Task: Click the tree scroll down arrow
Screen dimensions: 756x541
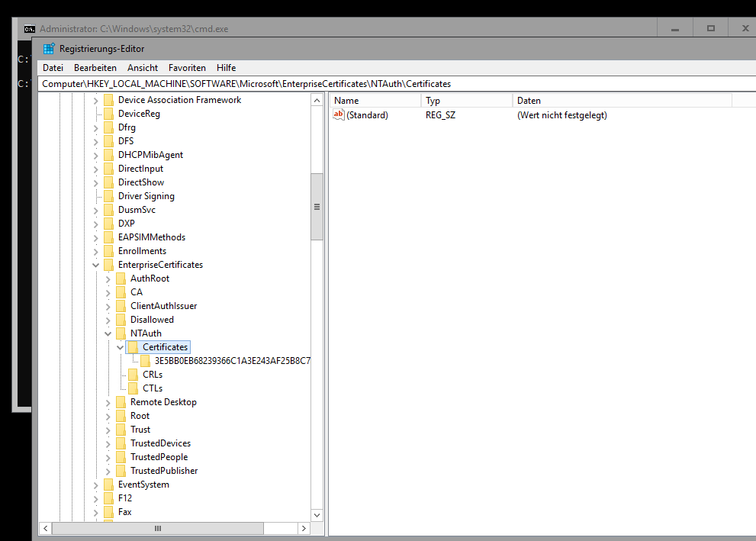Action: [317, 515]
